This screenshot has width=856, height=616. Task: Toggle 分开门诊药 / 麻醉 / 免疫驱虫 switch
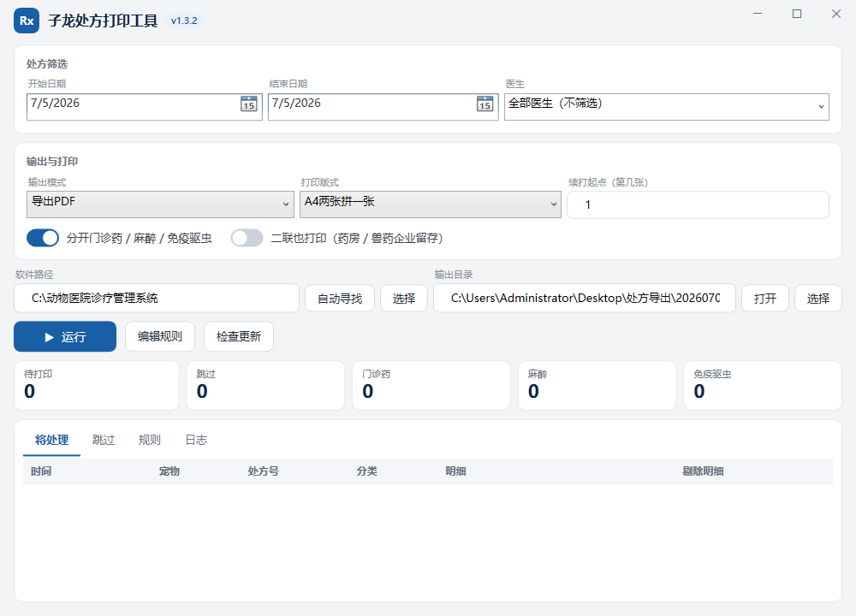tap(43, 238)
